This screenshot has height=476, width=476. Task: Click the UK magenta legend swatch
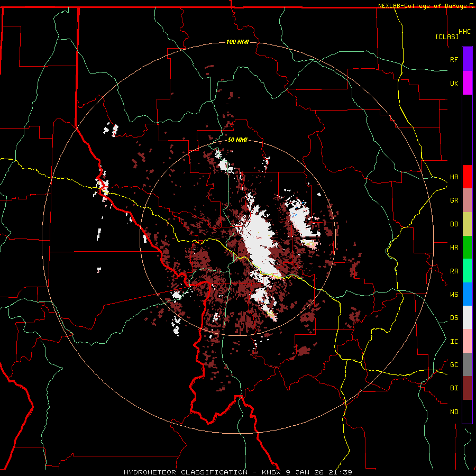(x=467, y=83)
